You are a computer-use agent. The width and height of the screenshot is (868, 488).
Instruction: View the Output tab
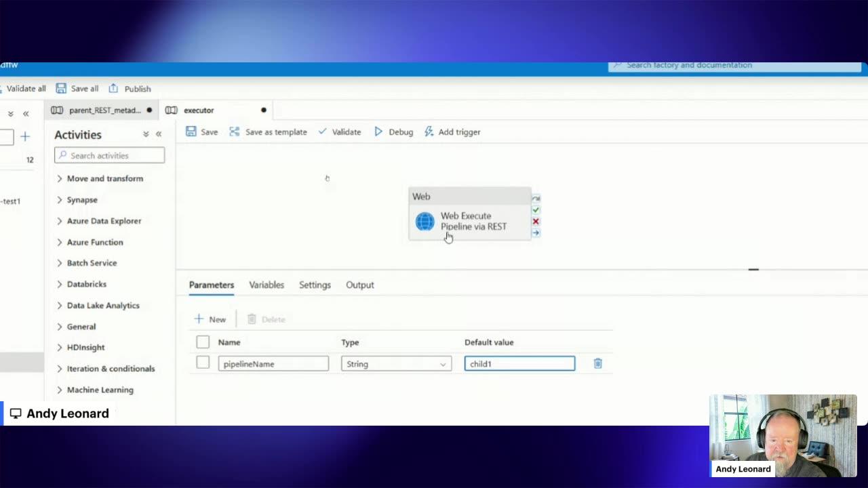point(360,285)
